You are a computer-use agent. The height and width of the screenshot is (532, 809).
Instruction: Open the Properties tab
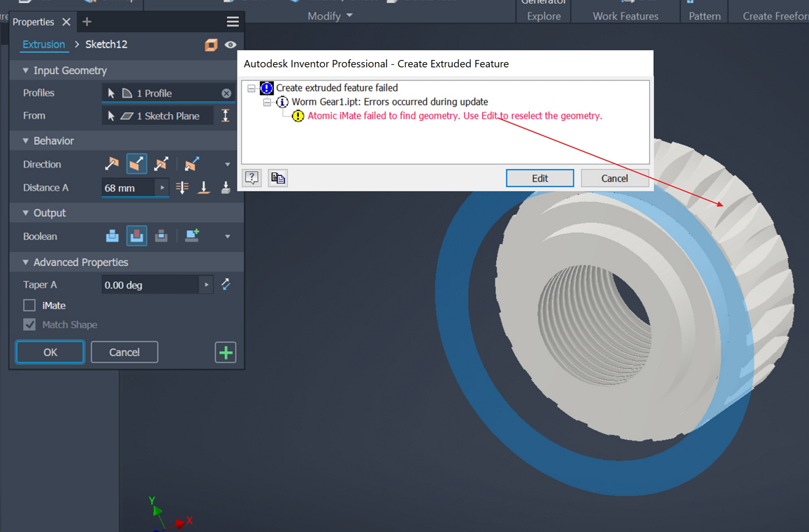click(x=33, y=22)
